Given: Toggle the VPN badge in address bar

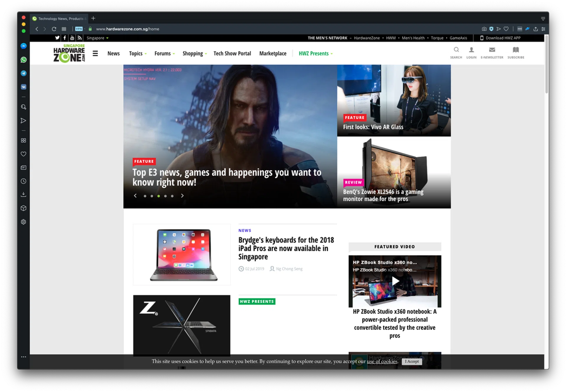Looking at the screenshot, I should (x=79, y=29).
